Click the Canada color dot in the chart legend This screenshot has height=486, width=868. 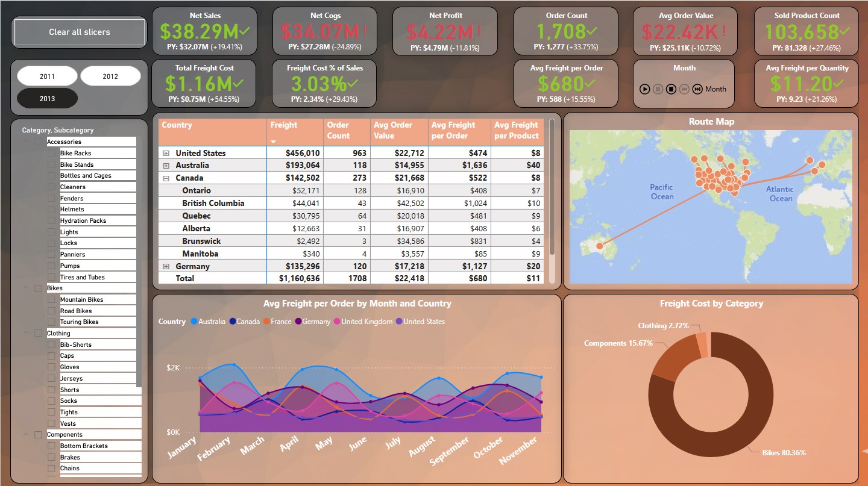tap(233, 322)
